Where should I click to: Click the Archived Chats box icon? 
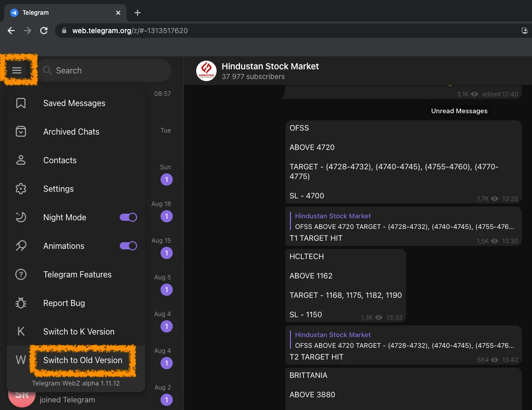pos(21,132)
